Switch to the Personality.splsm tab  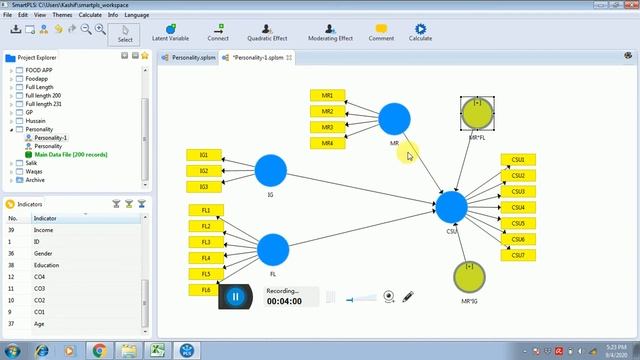pyautogui.click(x=189, y=58)
